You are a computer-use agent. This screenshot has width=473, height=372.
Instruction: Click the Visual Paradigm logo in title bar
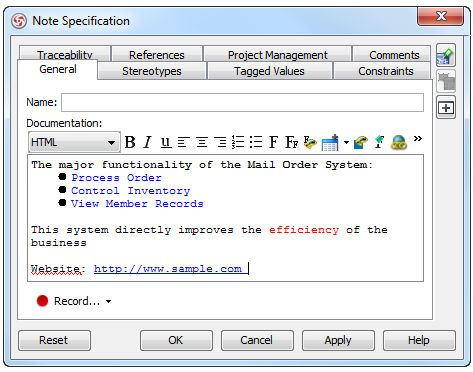pos(19,21)
